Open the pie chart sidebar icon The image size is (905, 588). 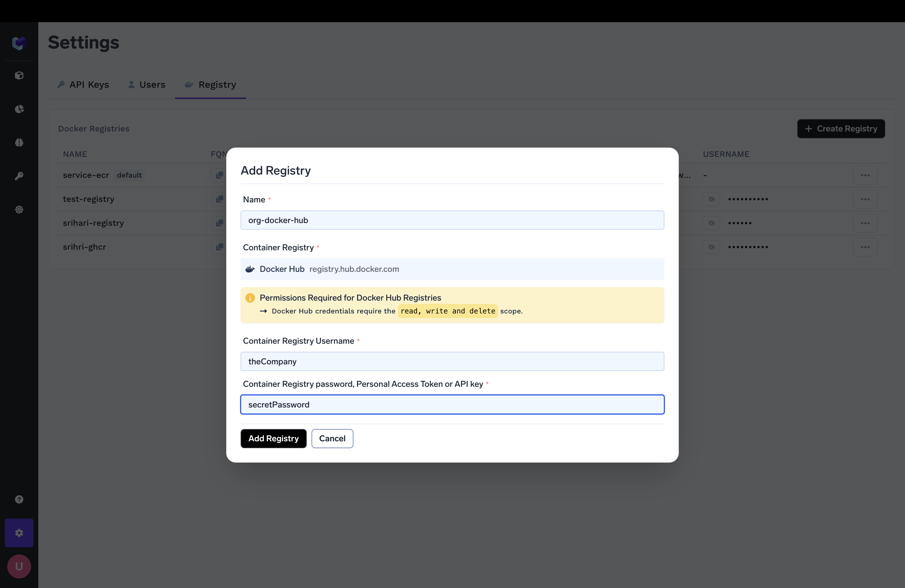pos(19,109)
